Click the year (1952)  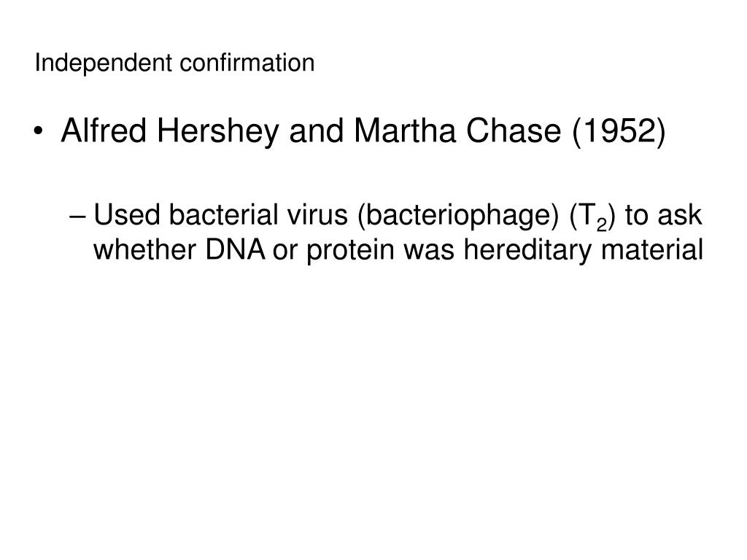coord(619,131)
